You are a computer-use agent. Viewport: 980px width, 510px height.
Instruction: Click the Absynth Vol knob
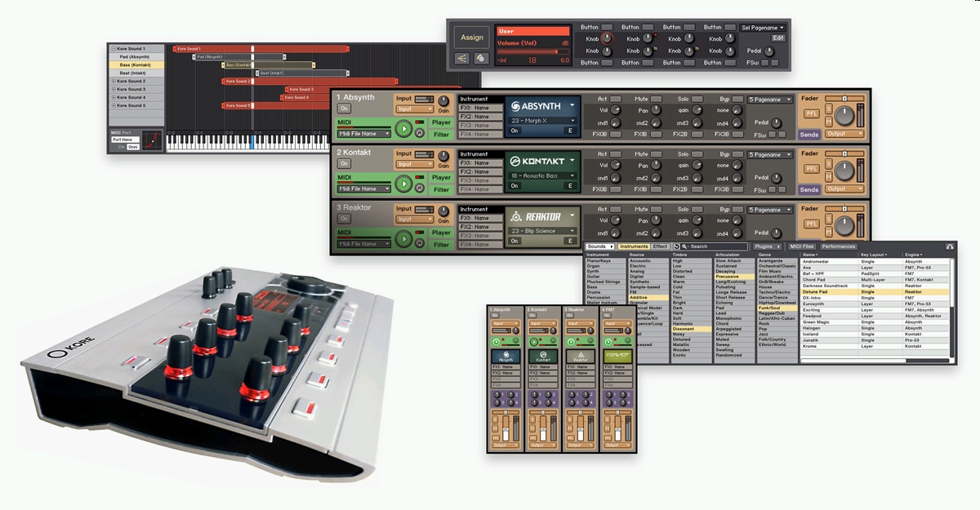(x=617, y=110)
